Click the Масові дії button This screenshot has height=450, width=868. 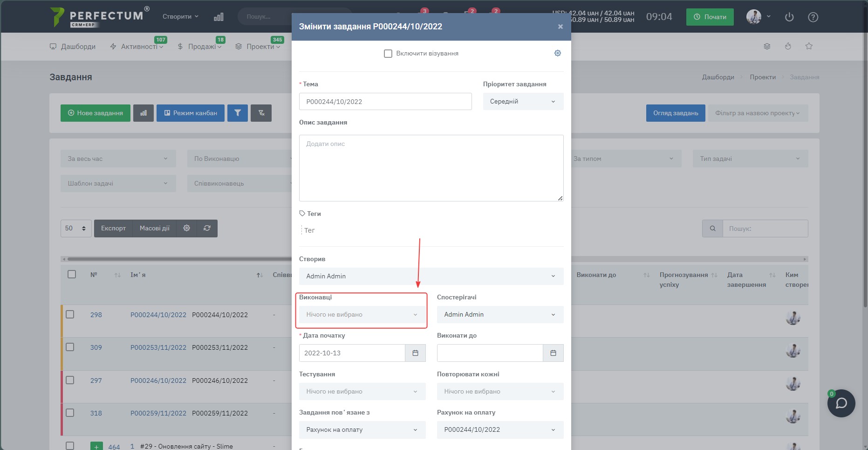(x=155, y=228)
